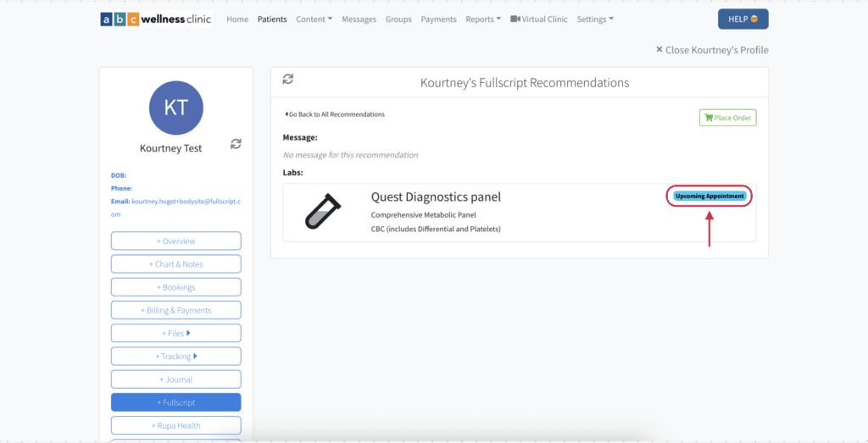This screenshot has width=868, height=443.
Task: Go Back to All Recommendations
Action: 334,114
